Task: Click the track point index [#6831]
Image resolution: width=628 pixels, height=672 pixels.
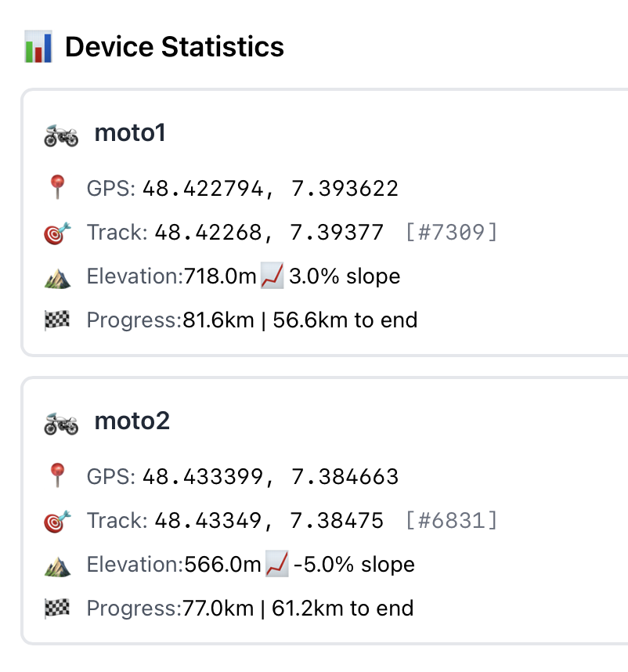Action: (451, 520)
